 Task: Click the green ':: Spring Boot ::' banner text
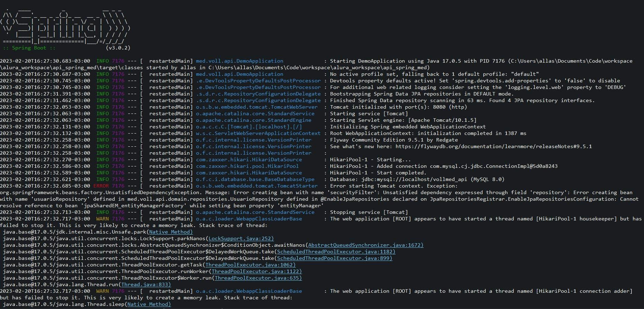pyautogui.click(x=29, y=48)
